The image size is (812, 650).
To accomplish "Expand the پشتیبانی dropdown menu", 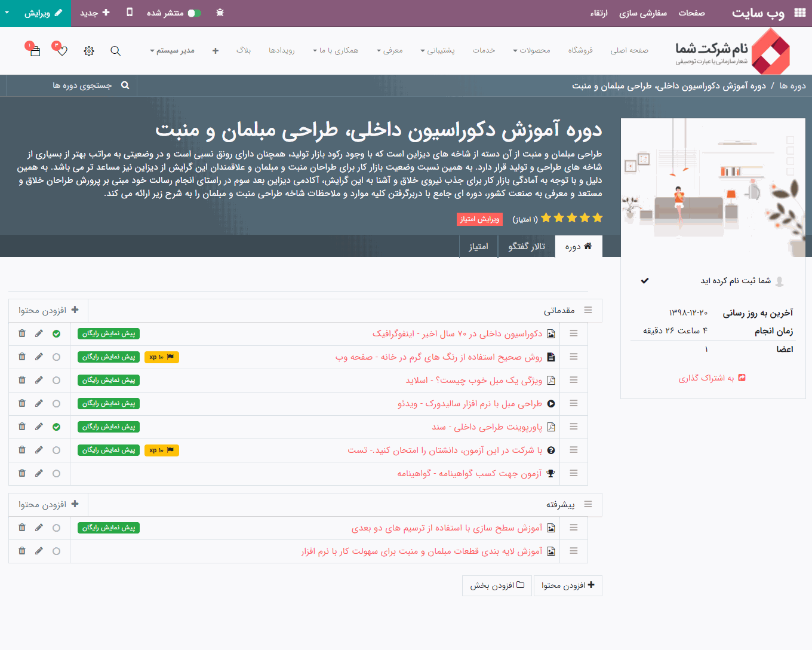I will tap(438, 51).
